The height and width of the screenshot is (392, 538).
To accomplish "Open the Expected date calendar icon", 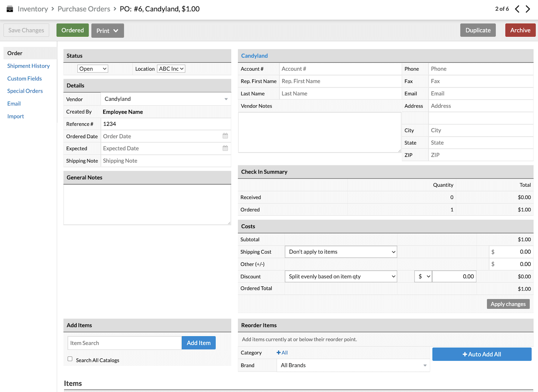I will pos(225,148).
